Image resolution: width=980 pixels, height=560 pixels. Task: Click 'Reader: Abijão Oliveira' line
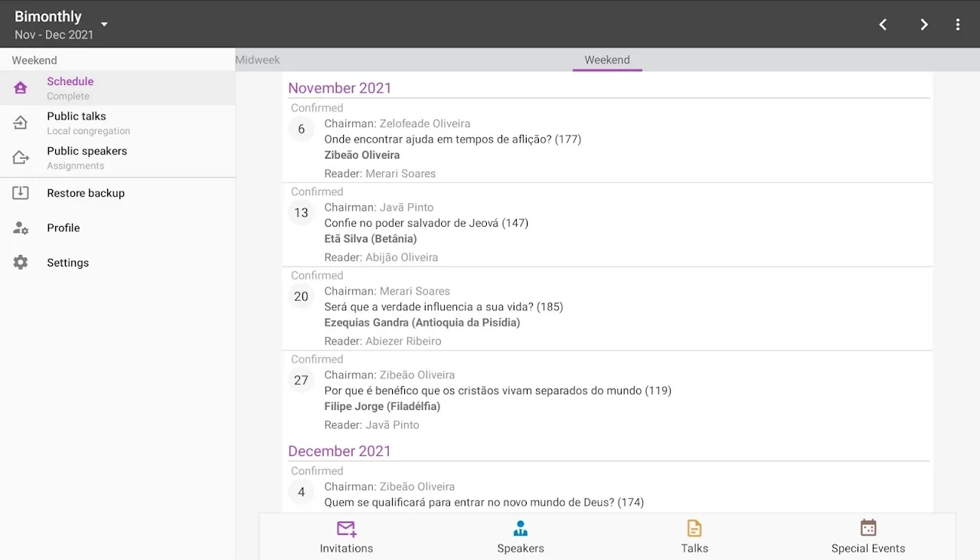pos(381,257)
